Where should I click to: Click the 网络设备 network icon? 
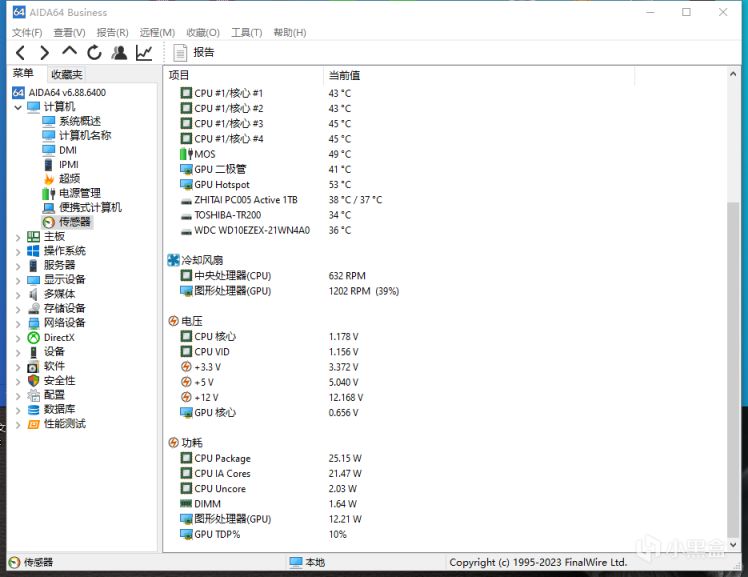(x=33, y=323)
